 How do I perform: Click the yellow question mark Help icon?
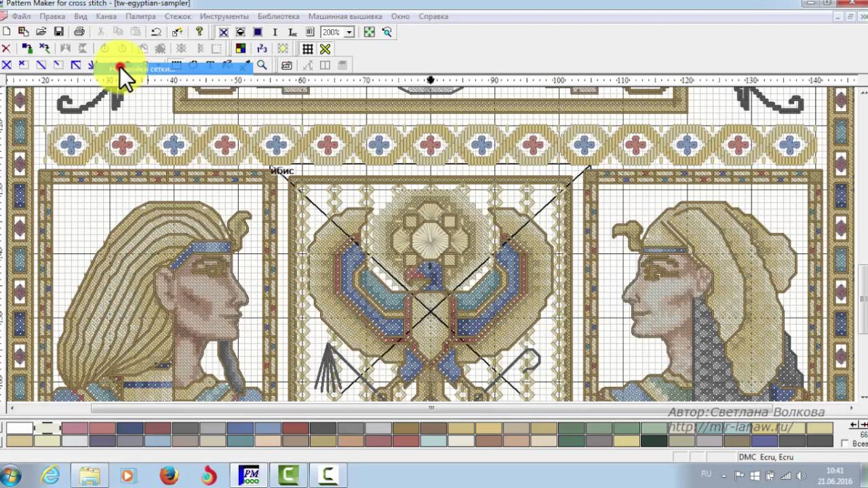pyautogui.click(x=199, y=31)
